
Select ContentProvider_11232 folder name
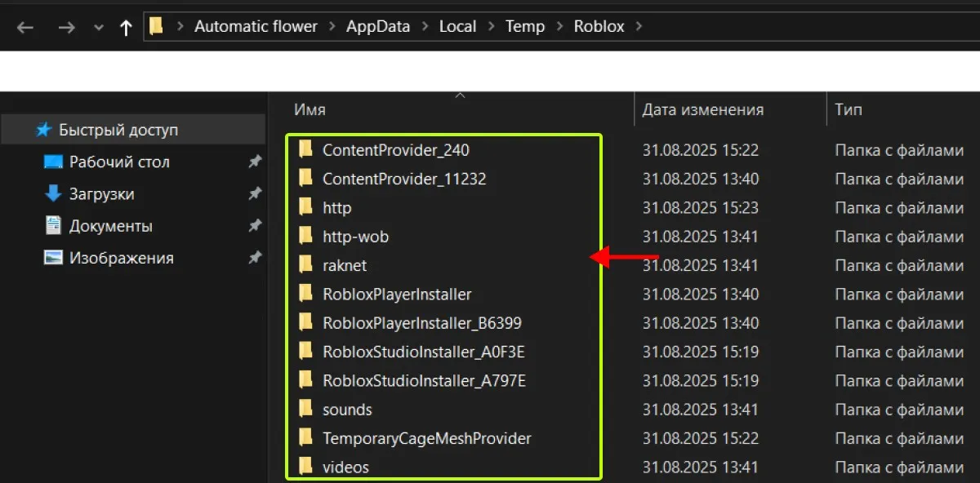click(404, 179)
